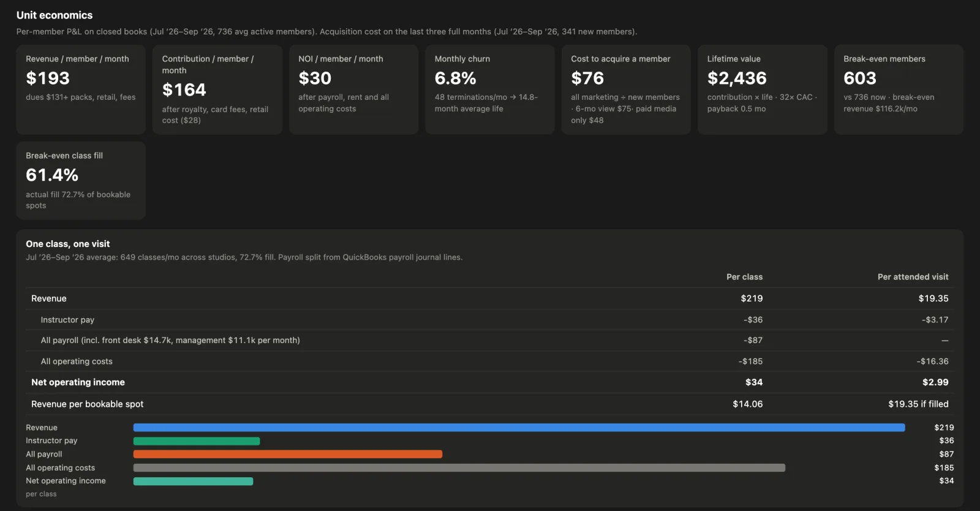Click the orange All payroll chart bar
Image resolution: width=980 pixels, height=511 pixels.
pos(288,455)
